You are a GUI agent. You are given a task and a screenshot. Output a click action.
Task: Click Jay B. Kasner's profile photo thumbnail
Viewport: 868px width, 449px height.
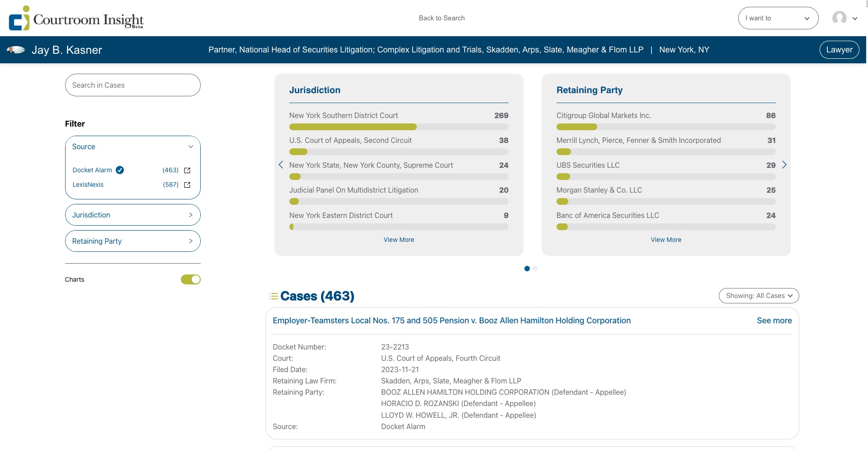[16, 50]
